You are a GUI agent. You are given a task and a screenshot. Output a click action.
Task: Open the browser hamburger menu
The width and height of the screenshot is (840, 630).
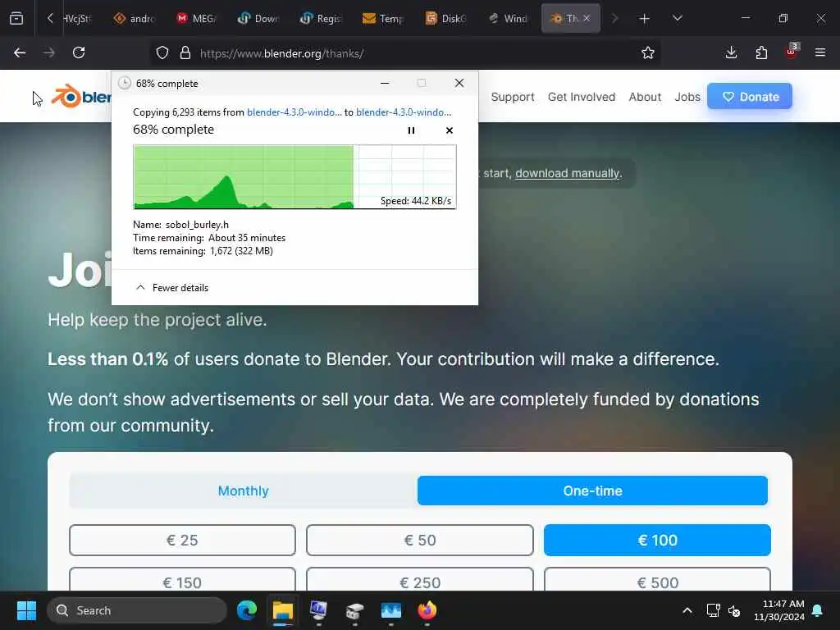[x=820, y=52]
